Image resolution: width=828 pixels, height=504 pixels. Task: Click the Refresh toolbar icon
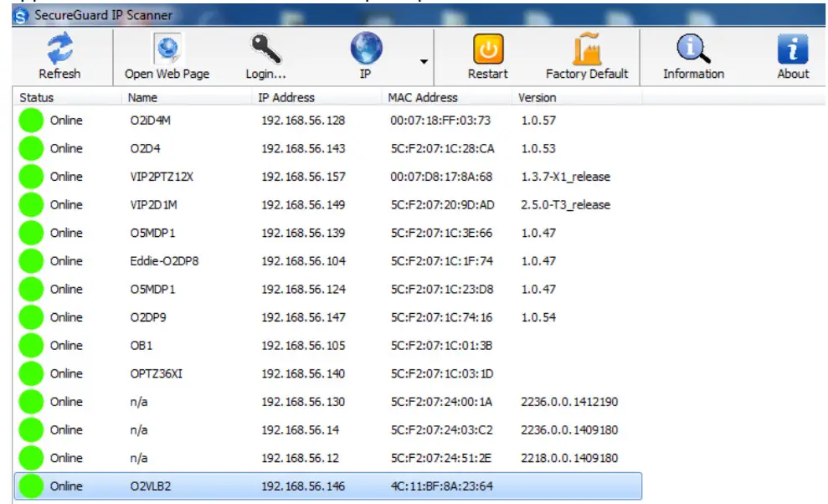pyautogui.click(x=59, y=48)
